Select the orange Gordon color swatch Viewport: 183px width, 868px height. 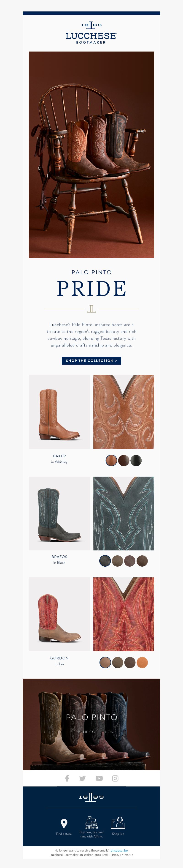[142, 663]
